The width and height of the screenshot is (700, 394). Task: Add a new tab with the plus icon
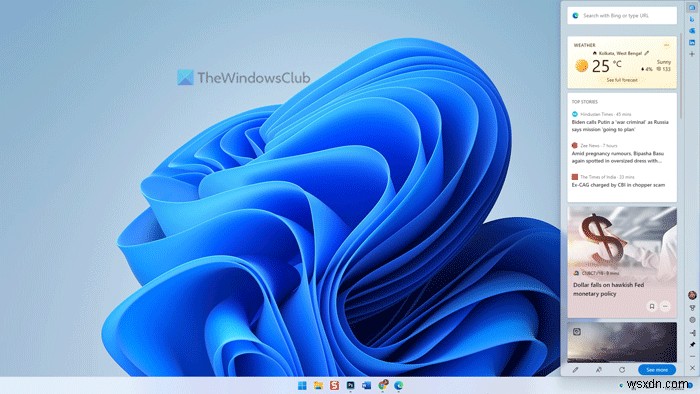tap(692, 54)
